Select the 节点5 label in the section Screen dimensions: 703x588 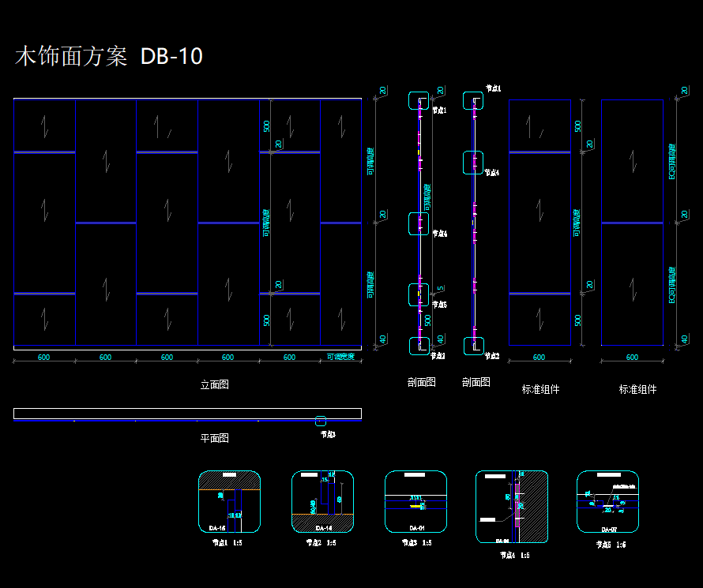(439, 305)
